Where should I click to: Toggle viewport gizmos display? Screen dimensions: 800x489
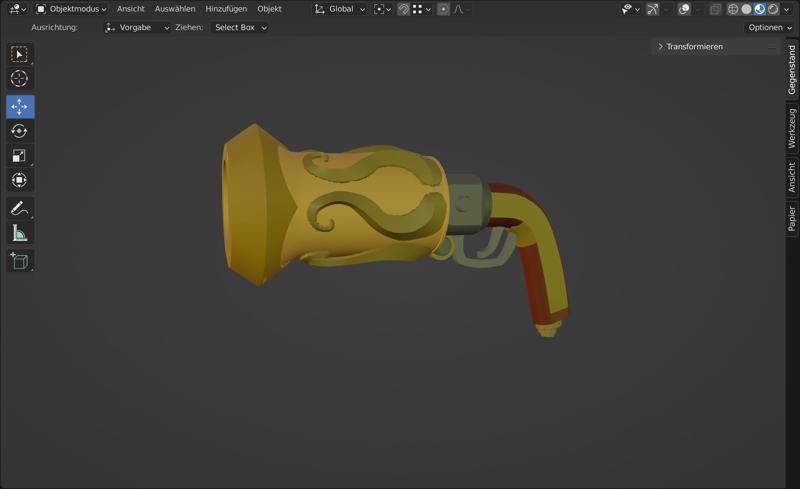point(653,9)
